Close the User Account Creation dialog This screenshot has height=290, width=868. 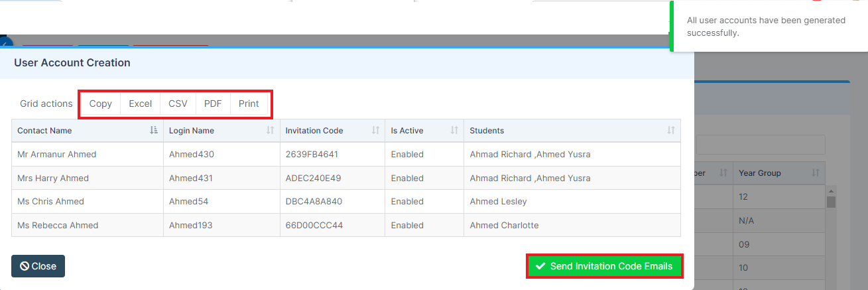(38, 266)
